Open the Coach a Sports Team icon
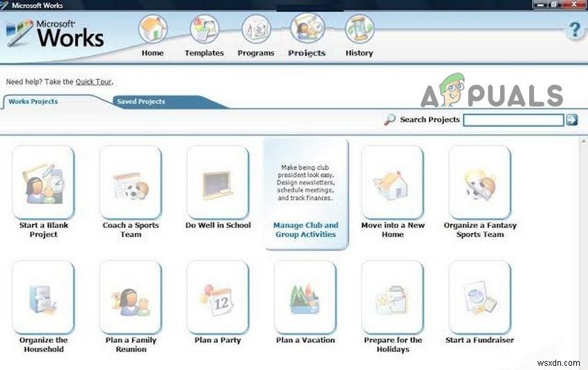This screenshot has width=588, height=370. [x=131, y=182]
